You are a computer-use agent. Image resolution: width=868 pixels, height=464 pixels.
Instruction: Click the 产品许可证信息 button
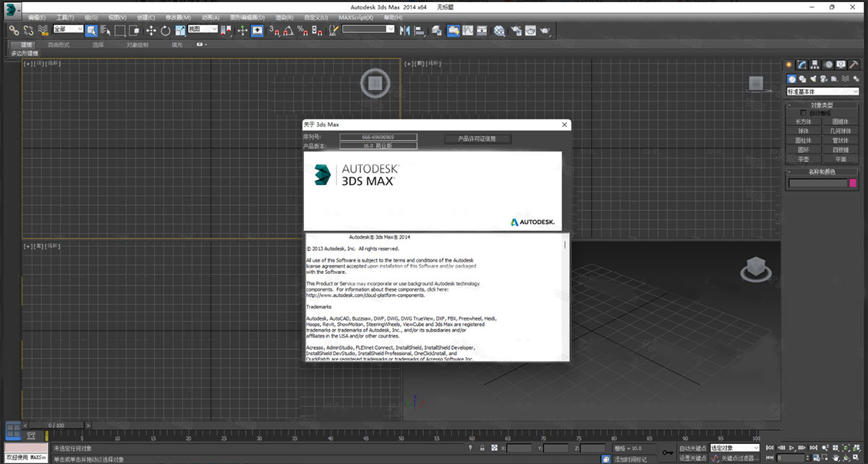[477, 139]
